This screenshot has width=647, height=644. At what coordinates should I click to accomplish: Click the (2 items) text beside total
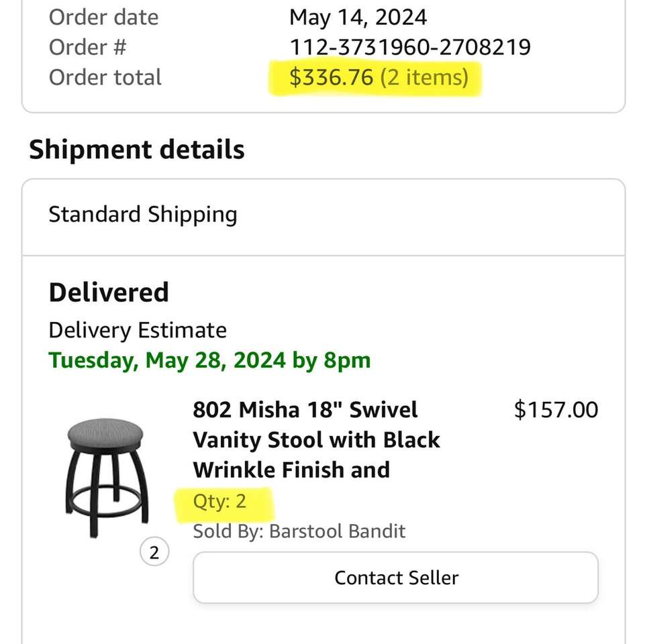(424, 77)
